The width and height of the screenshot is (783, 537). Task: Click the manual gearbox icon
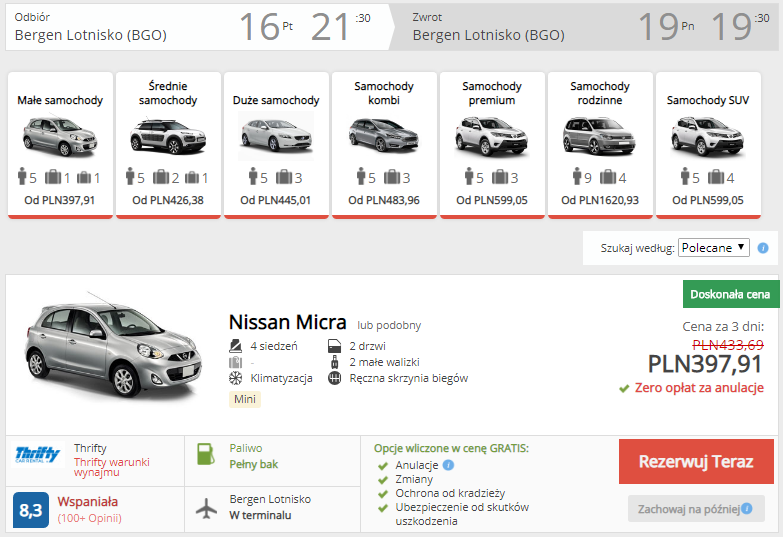pos(335,378)
